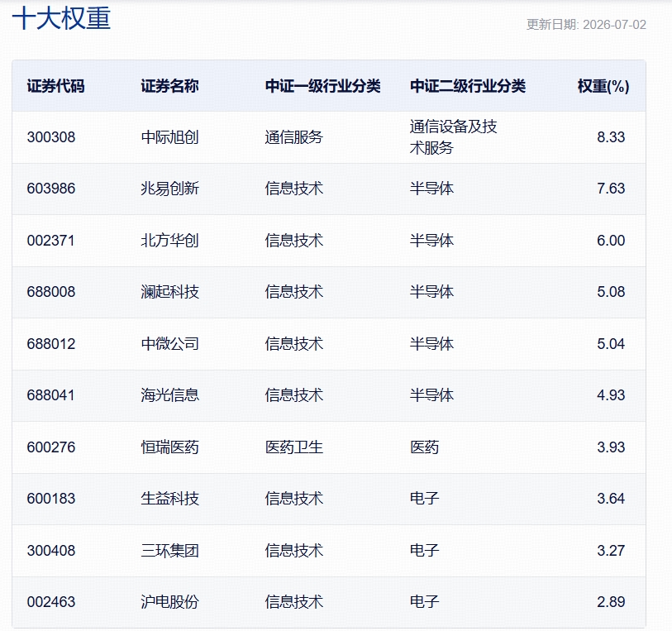Click the 证券名称 column header
Screen dimensions: 672x631
[169, 86]
